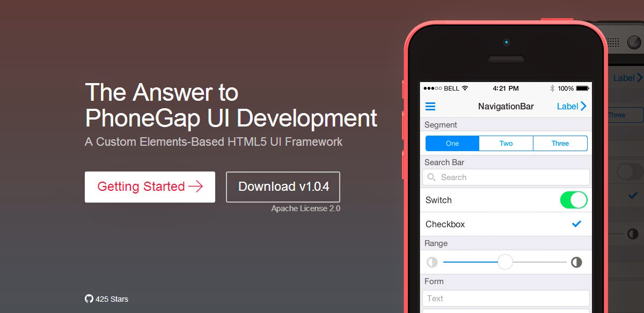Uncheck the blue Checkbox checkmark

pos(576,224)
